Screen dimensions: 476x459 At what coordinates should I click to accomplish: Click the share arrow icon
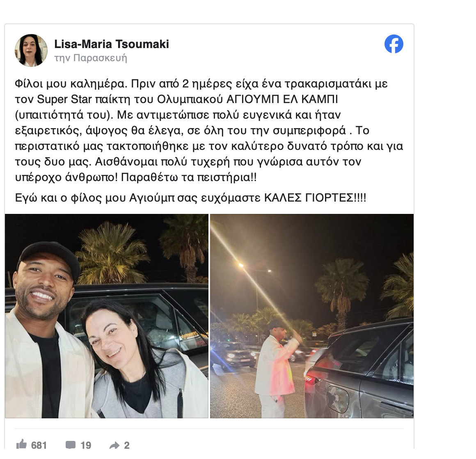[x=114, y=445]
